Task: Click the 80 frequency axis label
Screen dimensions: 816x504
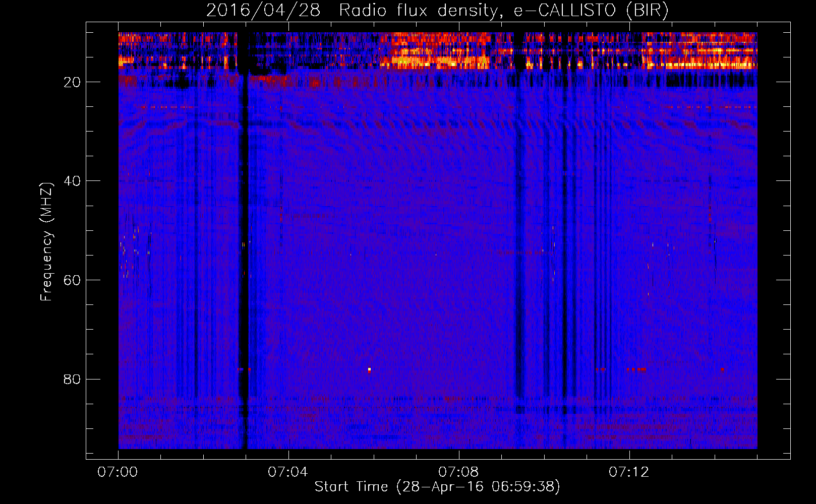Action: tap(72, 379)
